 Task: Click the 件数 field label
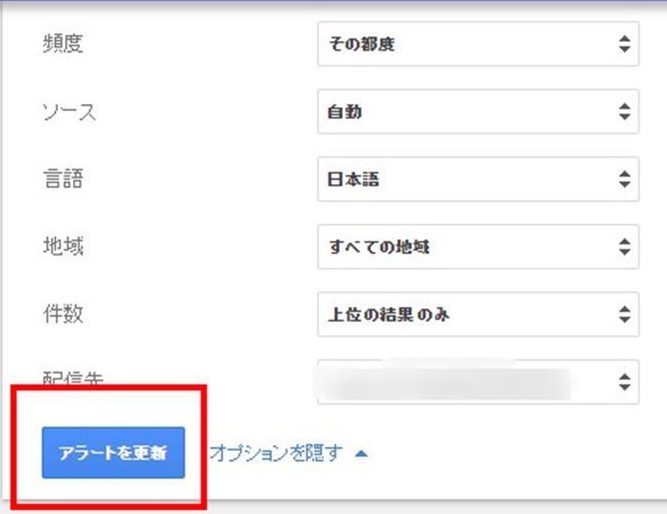(x=64, y=314)
